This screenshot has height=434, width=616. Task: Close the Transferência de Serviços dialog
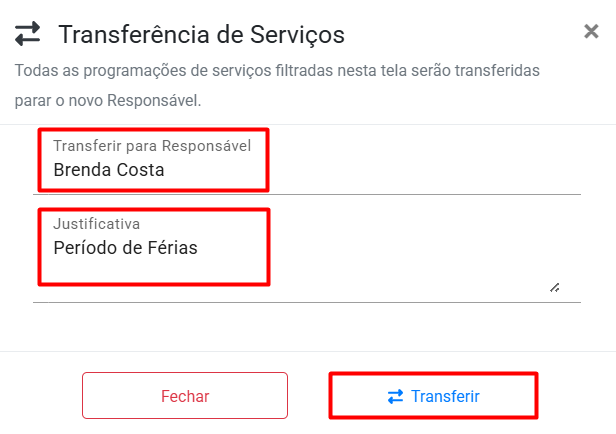pyautogui.click(x=591, y=32)
